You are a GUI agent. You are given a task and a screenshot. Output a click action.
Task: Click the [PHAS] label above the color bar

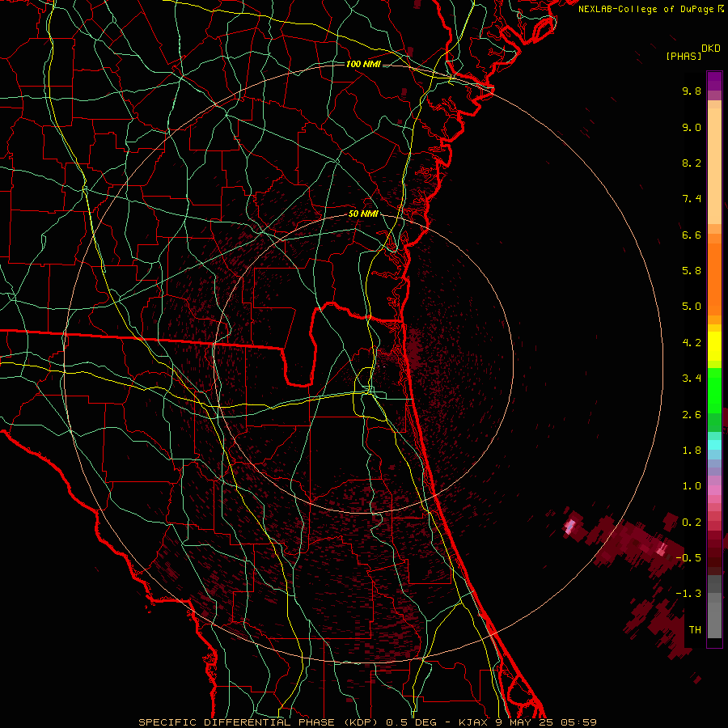684,56
